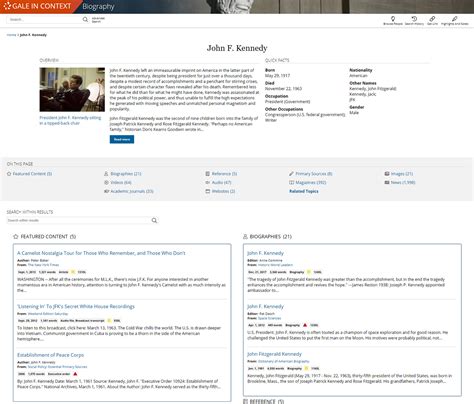Click the Magazines (392) icon
Image resolution: width=474 pixels, height=404 pixels.
coord(291,182)
